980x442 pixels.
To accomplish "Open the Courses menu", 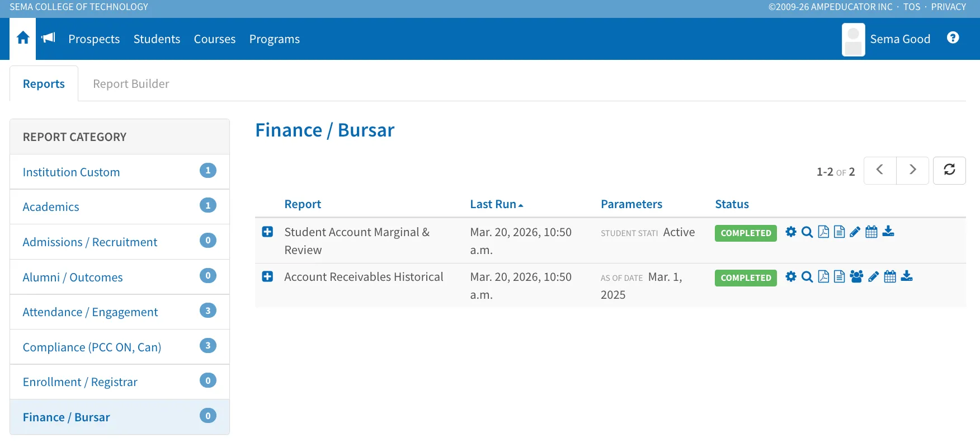I will (215, 39).
